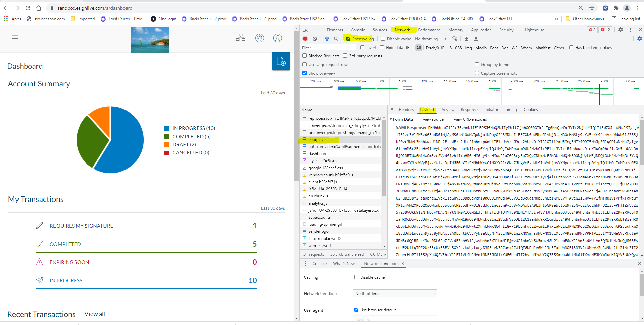Click the account hierarchy icon
Viewport: 644px width, 325px height.
click(240, 38)
